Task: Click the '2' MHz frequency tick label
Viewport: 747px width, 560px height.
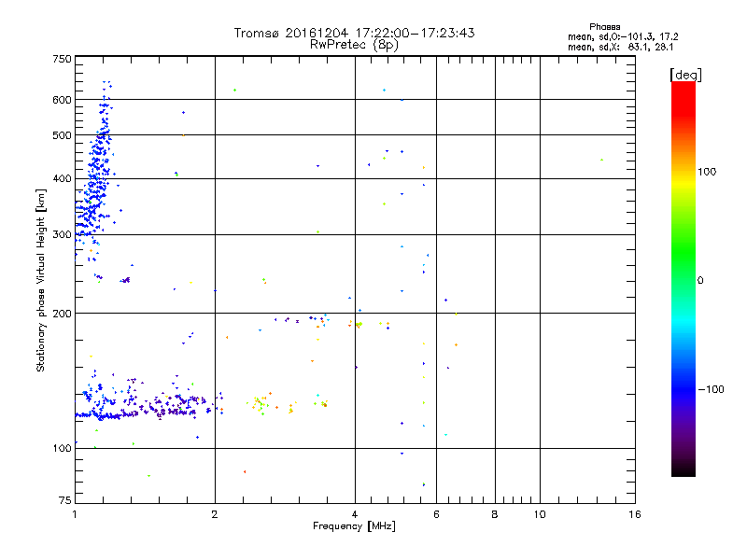Action: click(x=215, y=514)
